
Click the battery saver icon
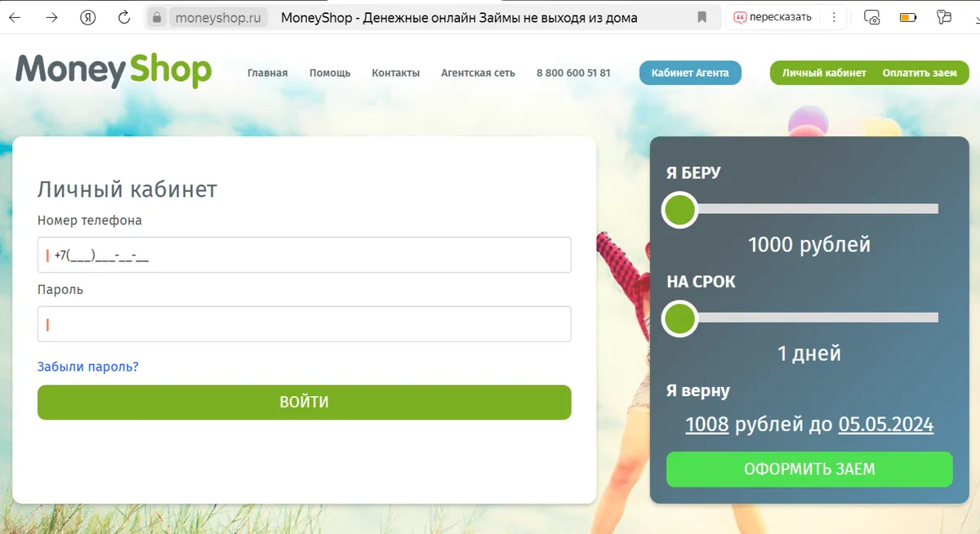908,17
